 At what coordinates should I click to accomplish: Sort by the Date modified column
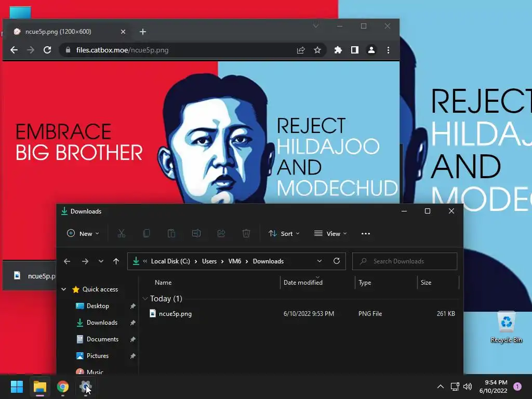(317, 282)
